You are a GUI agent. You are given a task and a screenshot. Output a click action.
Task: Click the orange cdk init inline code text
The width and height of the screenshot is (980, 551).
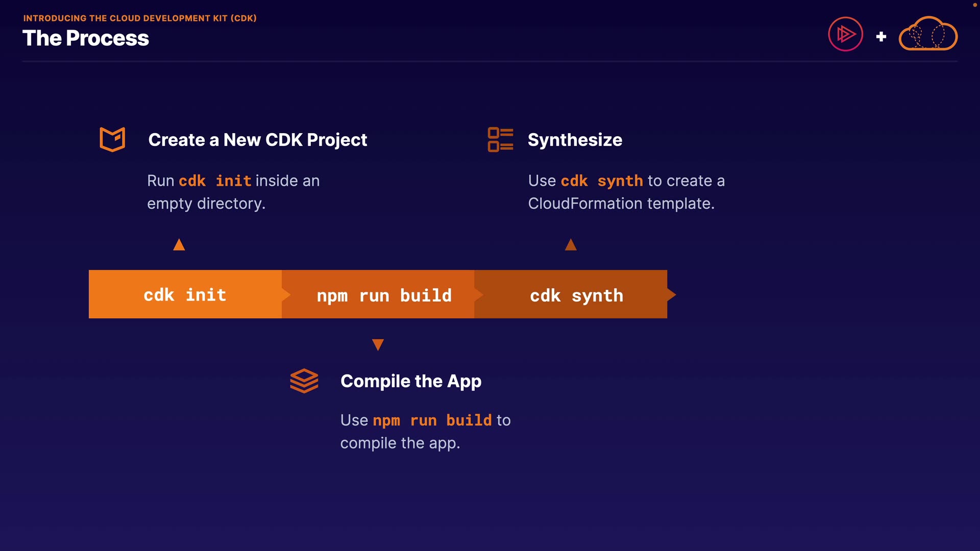coord(215,181)
